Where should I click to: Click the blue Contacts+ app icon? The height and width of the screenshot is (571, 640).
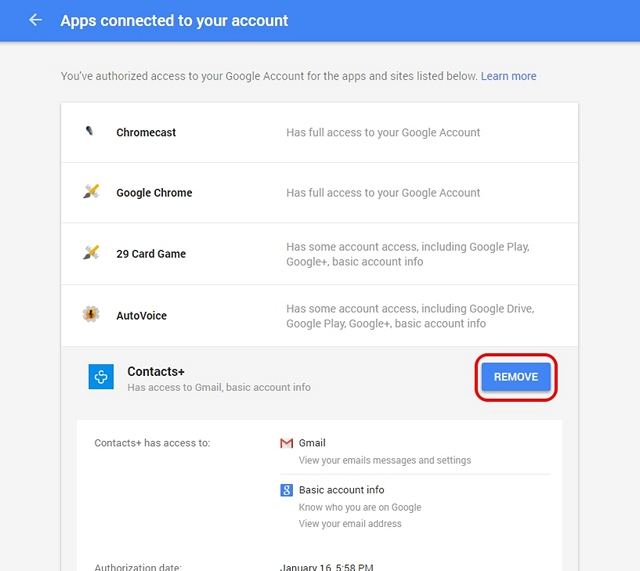coord(101,377)
